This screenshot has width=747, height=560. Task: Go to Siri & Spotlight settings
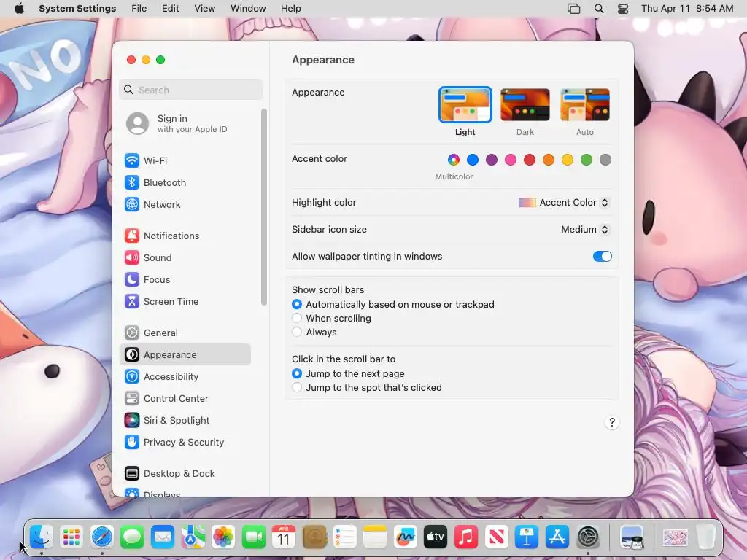185,421
